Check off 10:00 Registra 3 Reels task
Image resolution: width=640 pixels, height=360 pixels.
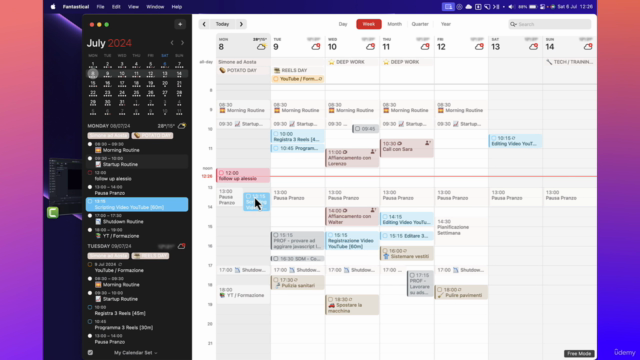[276, 134]
